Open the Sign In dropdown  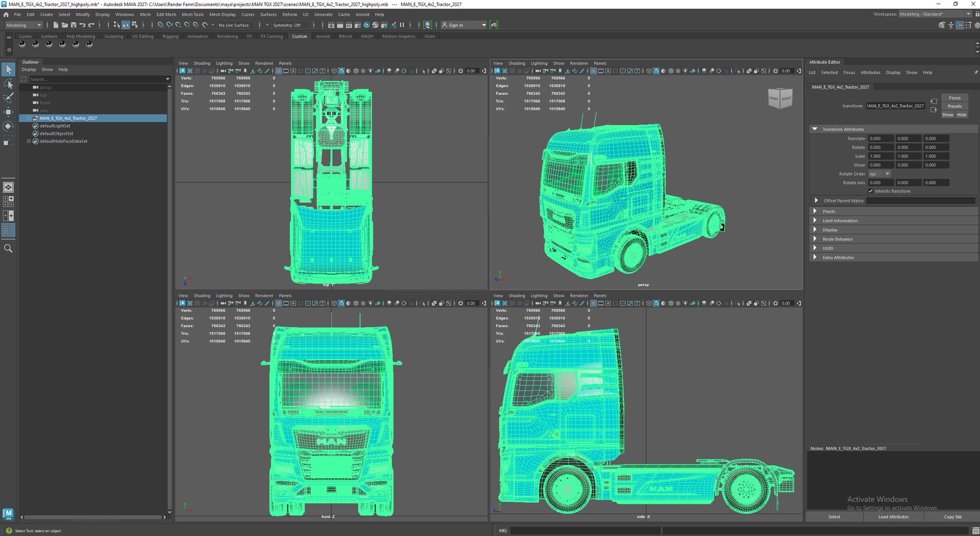click(x=464, y=25)
